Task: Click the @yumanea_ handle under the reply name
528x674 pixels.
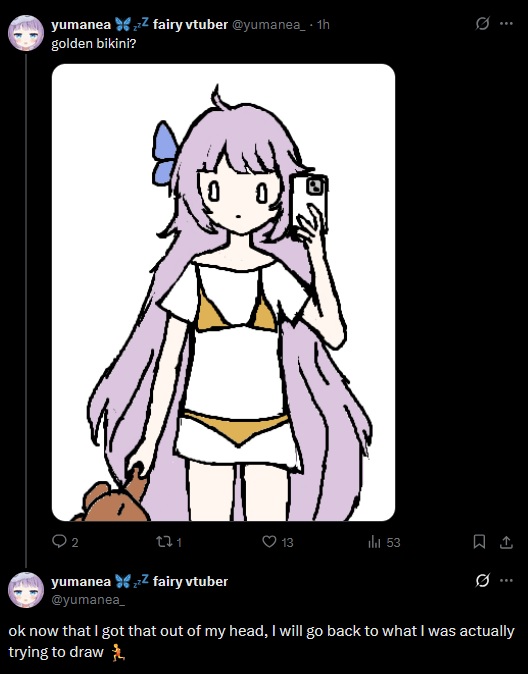Action: coord(88,600)
